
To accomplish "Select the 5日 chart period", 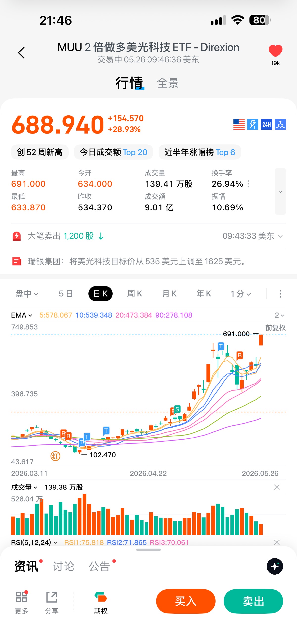I will pyautogui.click(x=66, y=294).
